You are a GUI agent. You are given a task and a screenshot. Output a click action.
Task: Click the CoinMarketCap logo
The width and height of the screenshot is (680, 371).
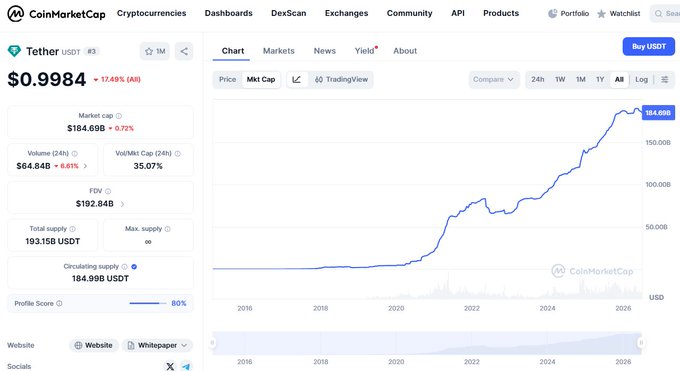coord(56,14)
